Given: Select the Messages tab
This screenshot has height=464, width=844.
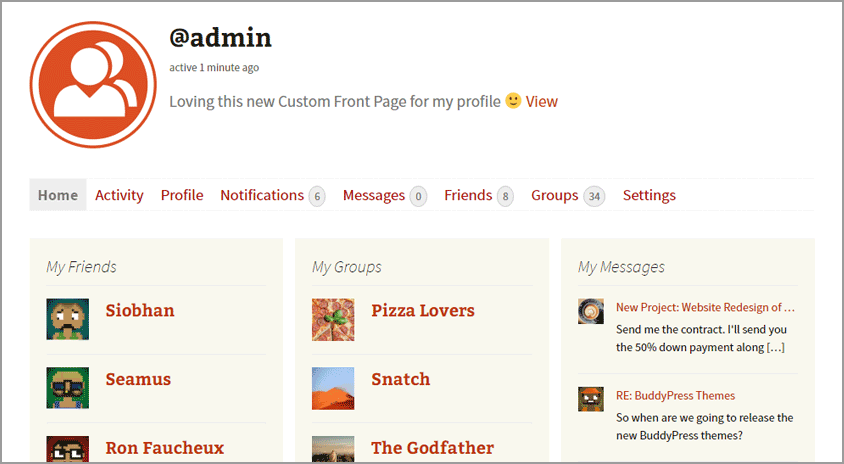Looking at the screenshot, I should 374,195.
